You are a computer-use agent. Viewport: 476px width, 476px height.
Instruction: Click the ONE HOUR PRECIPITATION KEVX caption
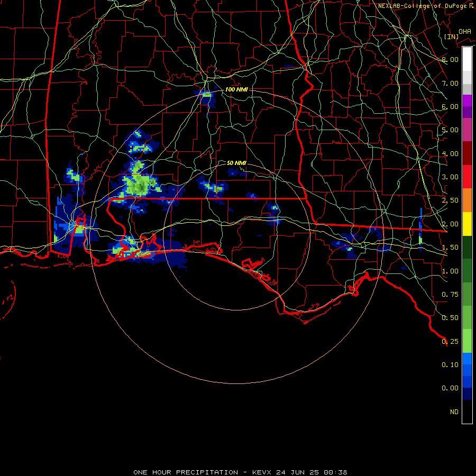pyautogui.click(x=240, y=472)
